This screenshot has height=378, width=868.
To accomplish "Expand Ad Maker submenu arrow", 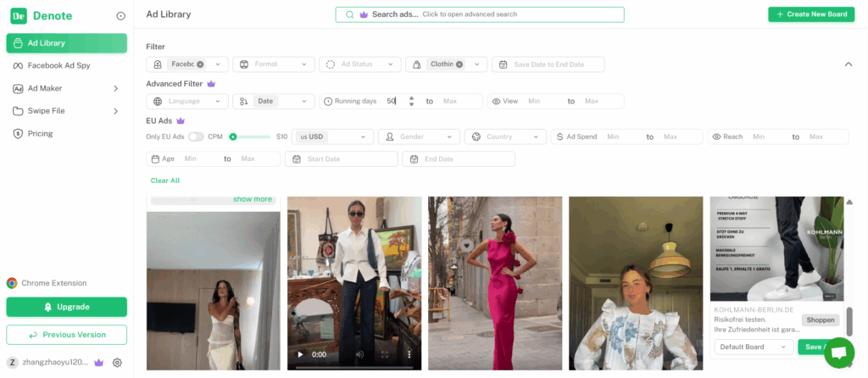I will point(115,88).
